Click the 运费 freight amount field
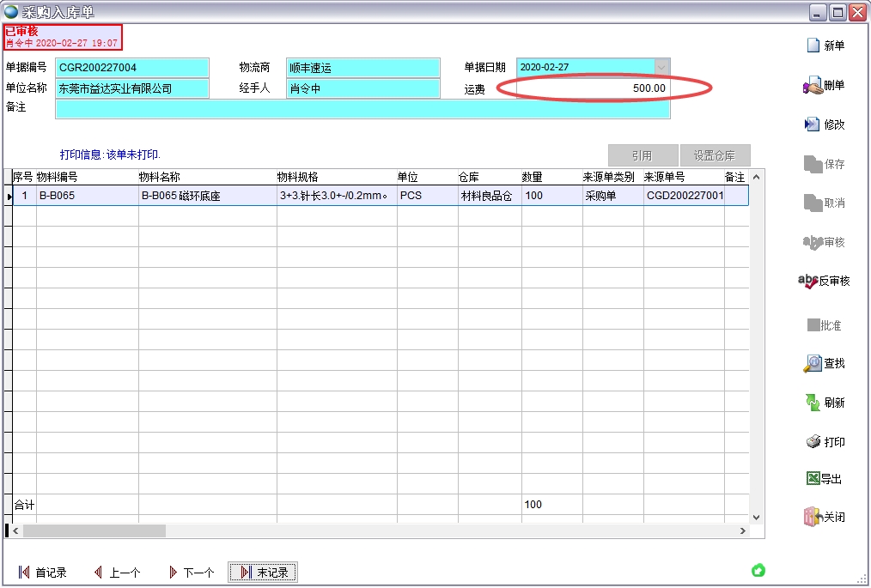Viewport: 871px width, 588px height. pyautogui.click(x=593, y=88)
